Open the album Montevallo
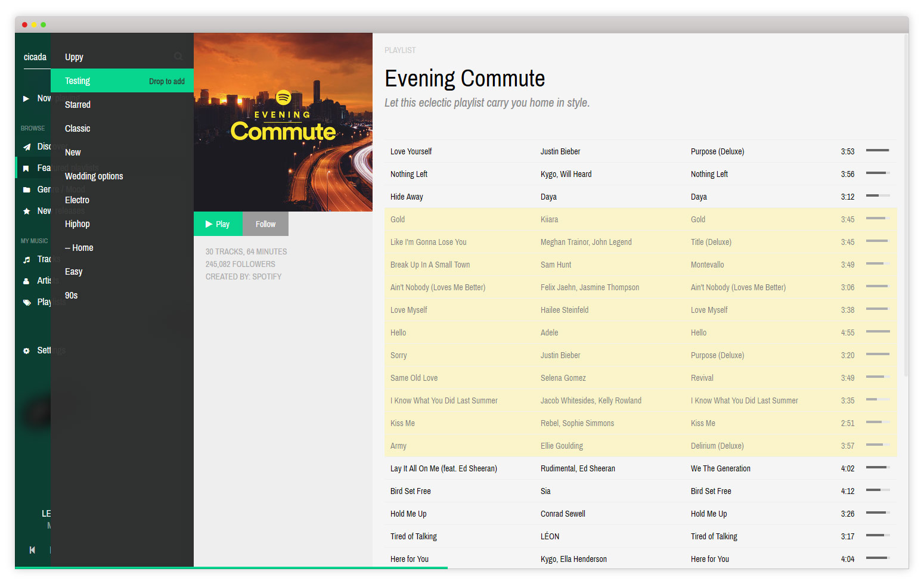Viewport: 924px width, 584px height. [708, 265]
